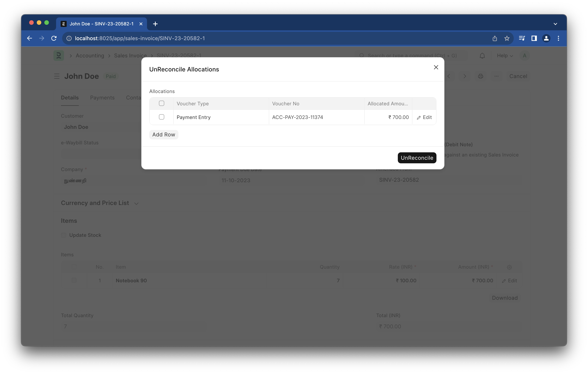Click the UnReconcile button
The image size is (588, 374).
(x=417, y=158)
